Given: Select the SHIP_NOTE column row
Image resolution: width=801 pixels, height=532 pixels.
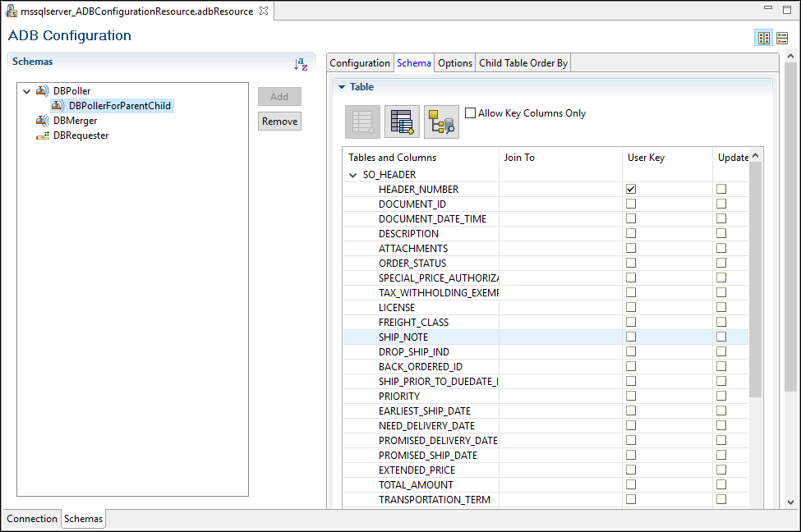Looking at the screenshot, I should [x=403, y=337].
